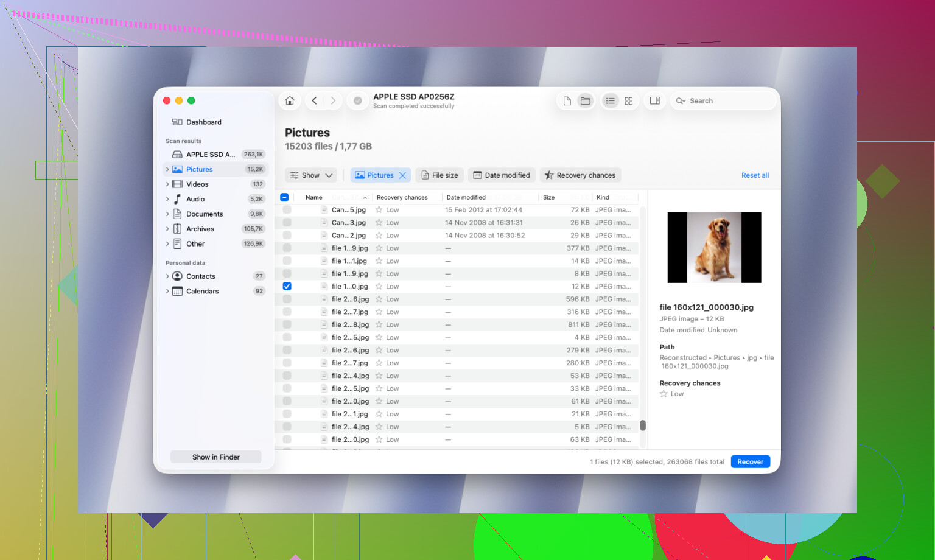935x560 pixels.
Task: Click the Reset all link
Action: coord(755,175)
